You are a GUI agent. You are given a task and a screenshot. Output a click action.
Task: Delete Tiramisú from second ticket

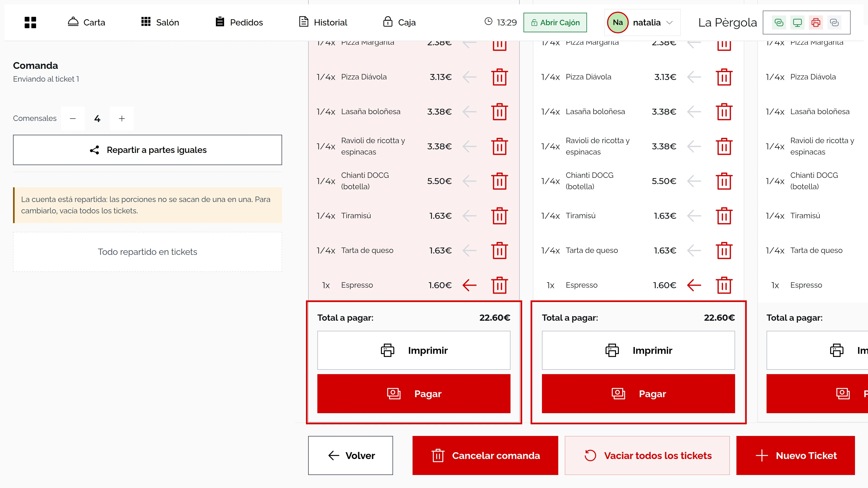click(724, 216)
